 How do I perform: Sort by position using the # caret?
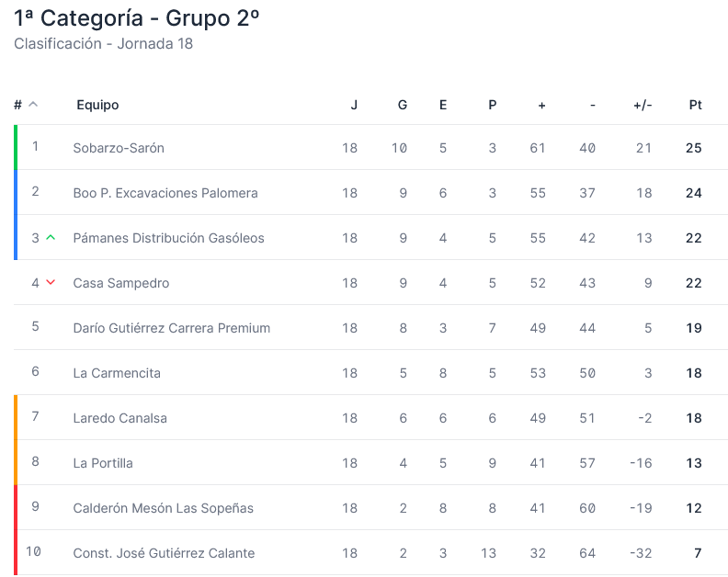point(33,105)
